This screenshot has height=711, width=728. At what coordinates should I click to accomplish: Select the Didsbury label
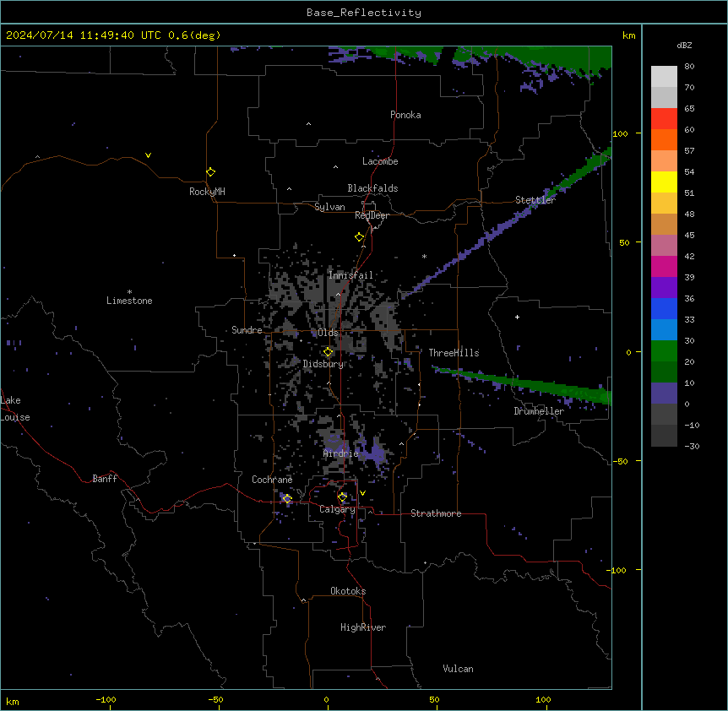click(x=323, y=364)
